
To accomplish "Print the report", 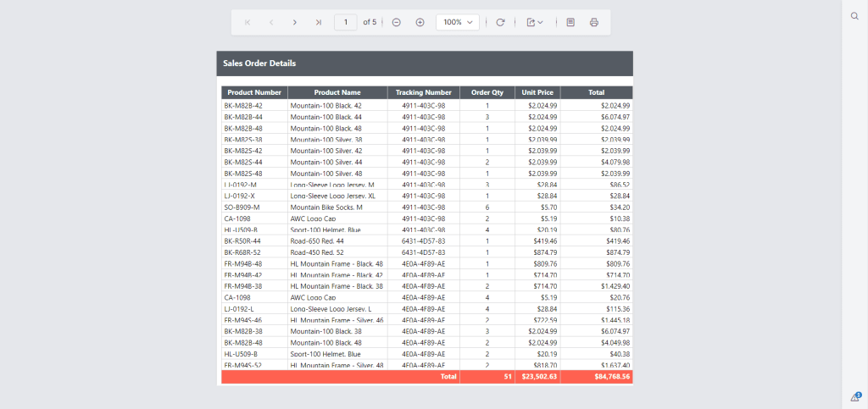I will pyautogui.click(x=594, y=22).
